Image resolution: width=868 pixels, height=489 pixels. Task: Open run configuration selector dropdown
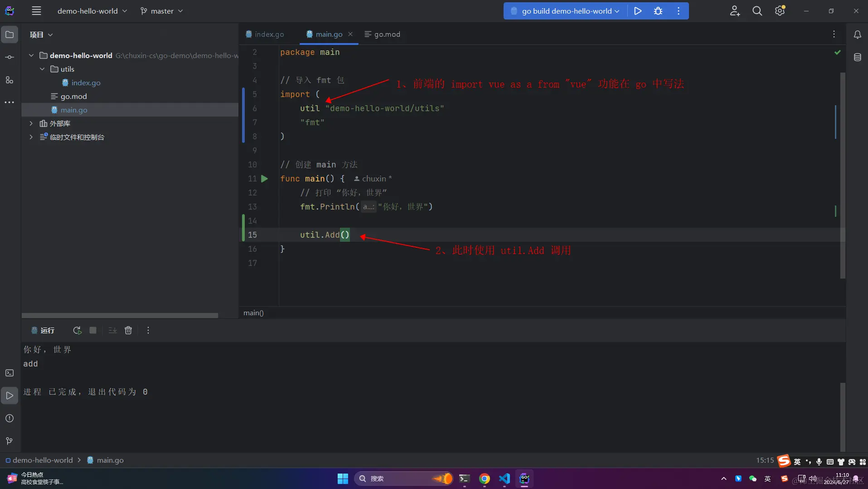pos(566,11)
